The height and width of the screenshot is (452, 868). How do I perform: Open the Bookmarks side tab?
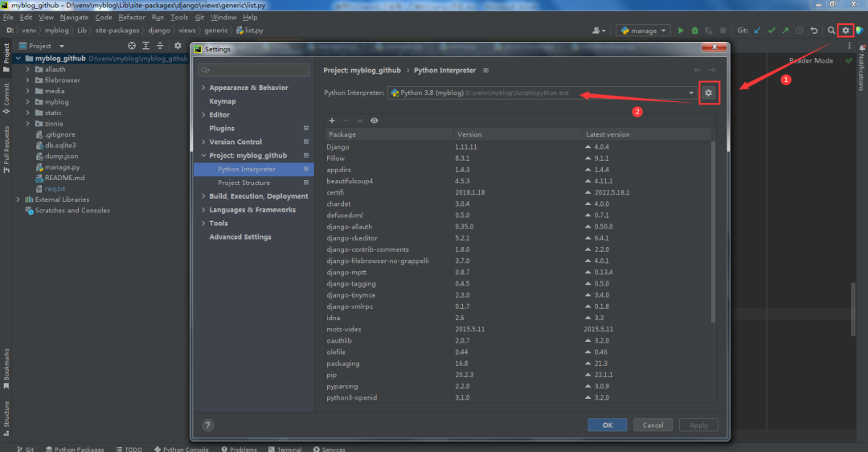(x=6, y=369)
